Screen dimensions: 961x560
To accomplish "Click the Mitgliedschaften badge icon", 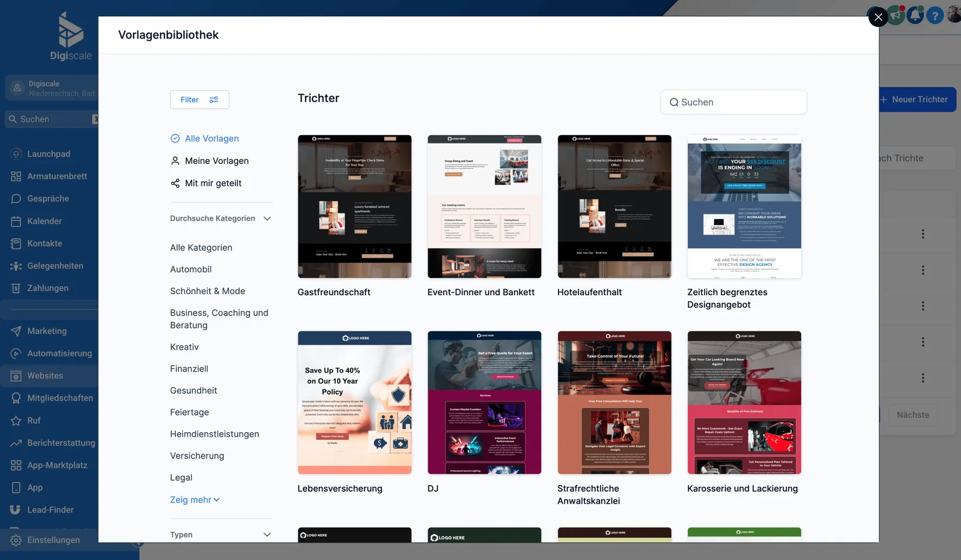I will tap(16, 398).
